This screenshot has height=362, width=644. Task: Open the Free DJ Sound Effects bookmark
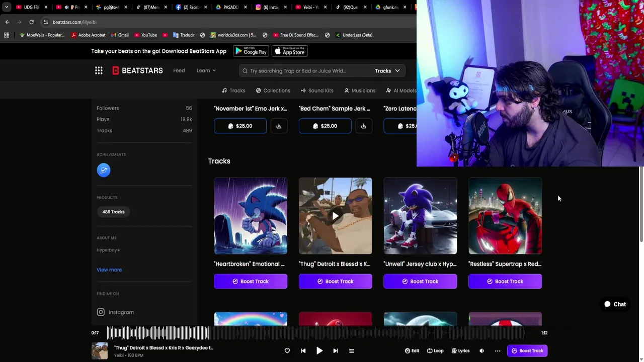coord(296,35)
